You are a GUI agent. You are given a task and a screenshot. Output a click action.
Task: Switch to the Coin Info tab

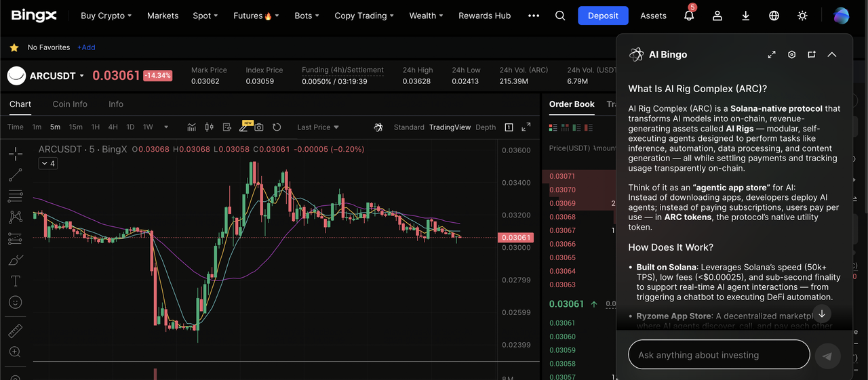[70, 104]
